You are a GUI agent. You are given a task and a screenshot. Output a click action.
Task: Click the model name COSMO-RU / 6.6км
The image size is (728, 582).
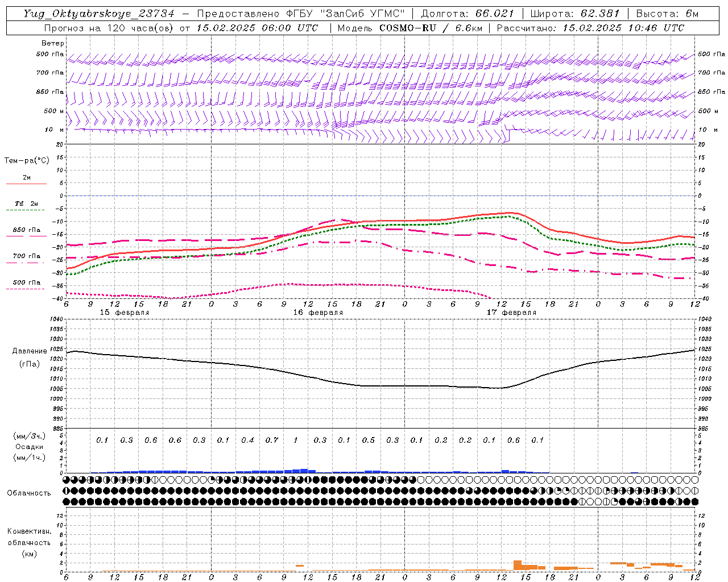coord(431,28)
